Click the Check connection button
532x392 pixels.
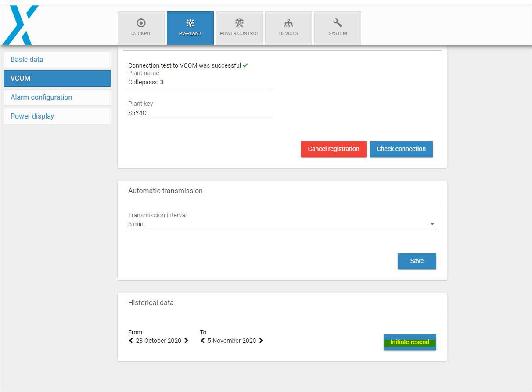coord(401,149)
